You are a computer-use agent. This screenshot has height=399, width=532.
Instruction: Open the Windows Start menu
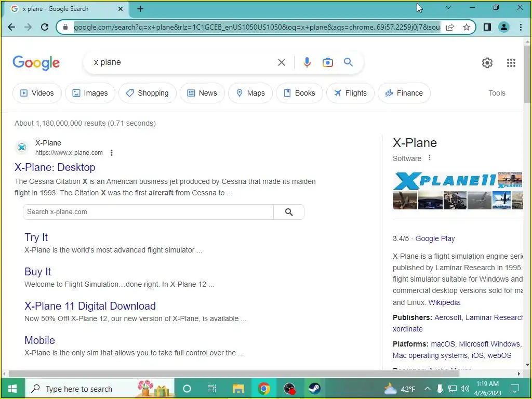12,389
